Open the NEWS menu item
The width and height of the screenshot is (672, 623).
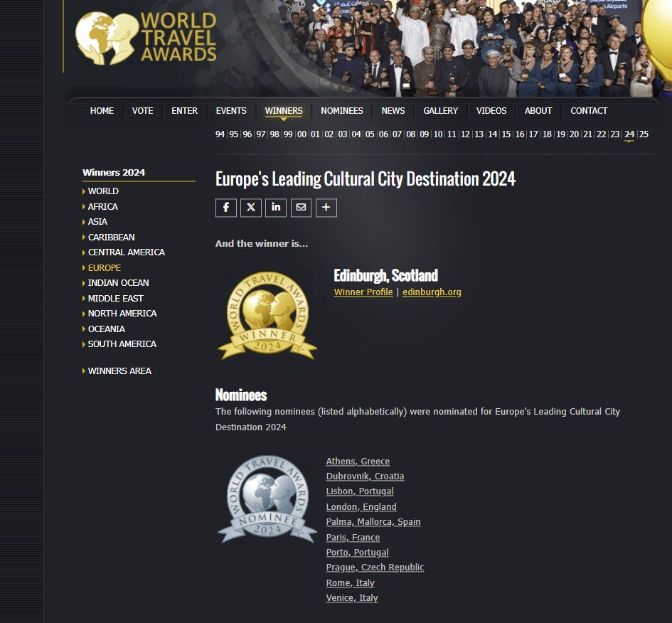[x=393, y=110]
